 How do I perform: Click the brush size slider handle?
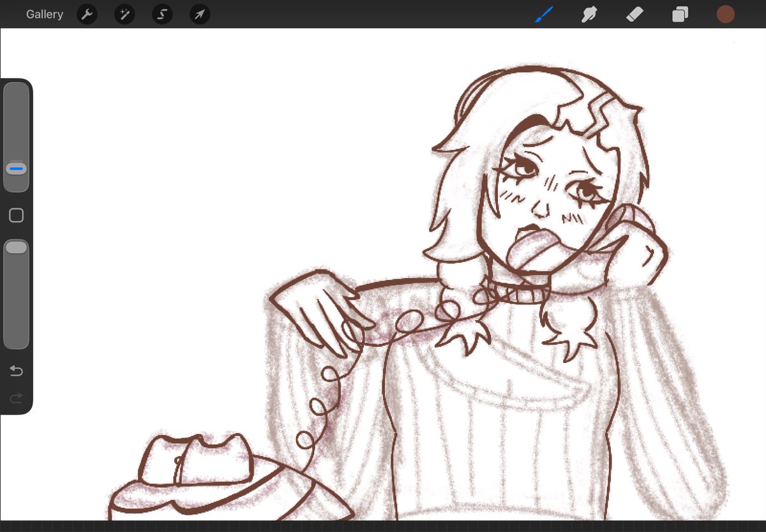[17, 169]
